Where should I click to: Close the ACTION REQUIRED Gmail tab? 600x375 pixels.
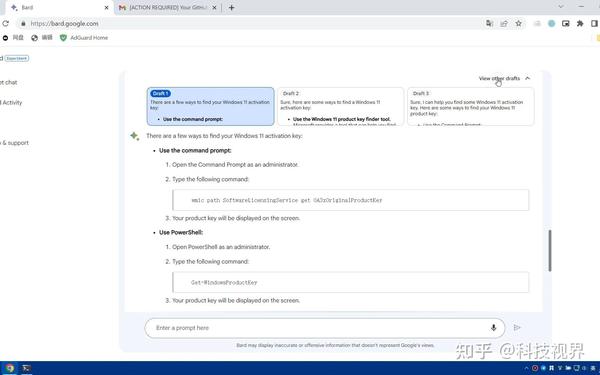coord(214,7)
